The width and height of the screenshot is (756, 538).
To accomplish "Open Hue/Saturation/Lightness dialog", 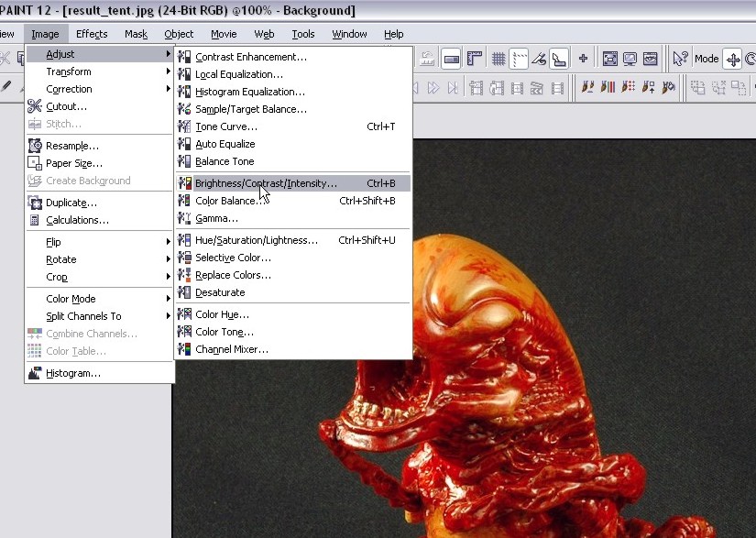I will [x=293, y=240].
